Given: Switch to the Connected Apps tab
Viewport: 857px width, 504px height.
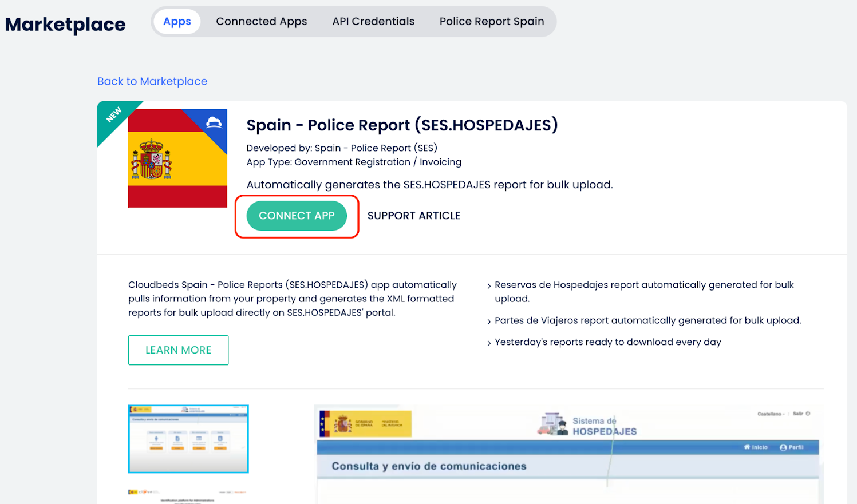Looking at the screenshot, I should [261, 22].
